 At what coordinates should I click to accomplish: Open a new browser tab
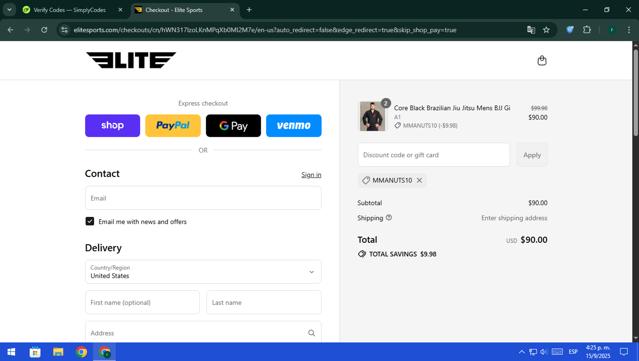249,10
